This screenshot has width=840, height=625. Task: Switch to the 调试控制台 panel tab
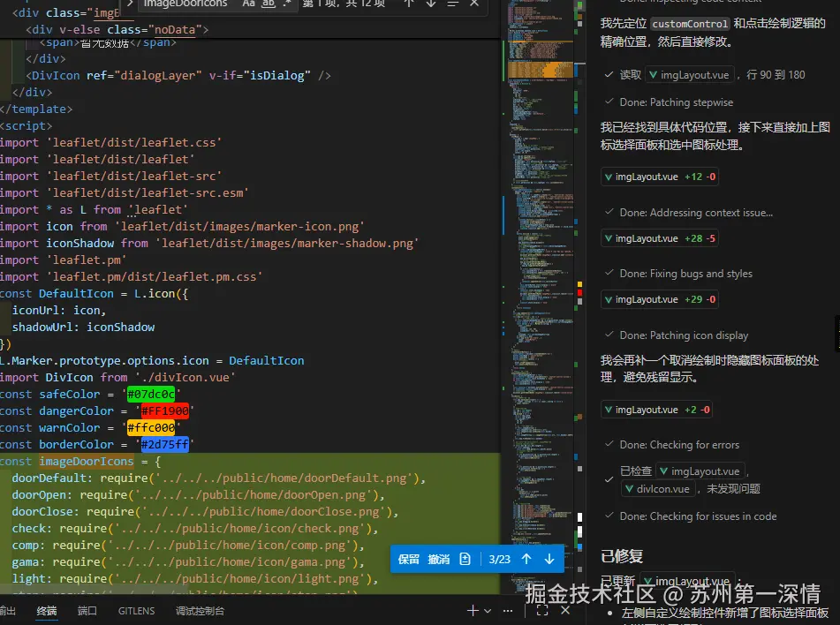click(x=200, y=611)
